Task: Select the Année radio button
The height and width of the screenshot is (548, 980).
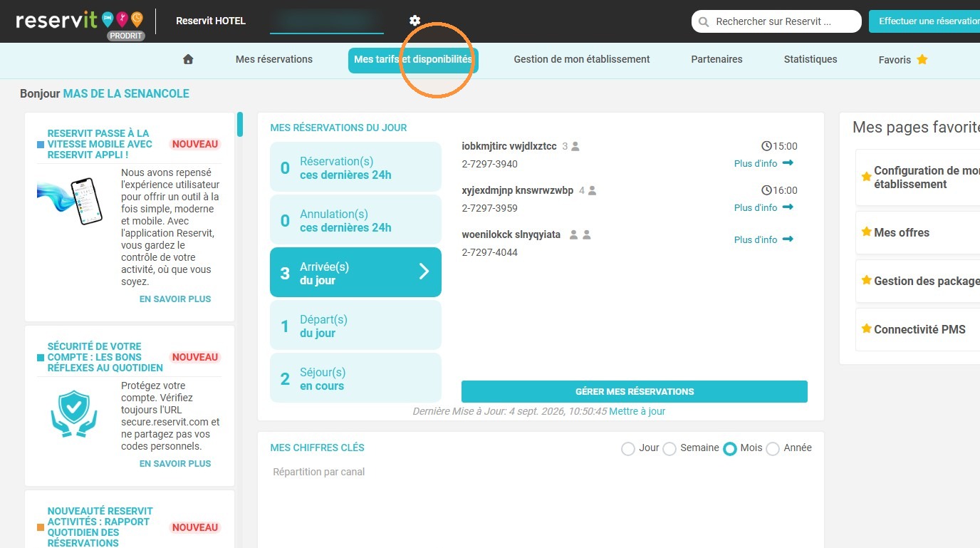Action: (773, 449)
